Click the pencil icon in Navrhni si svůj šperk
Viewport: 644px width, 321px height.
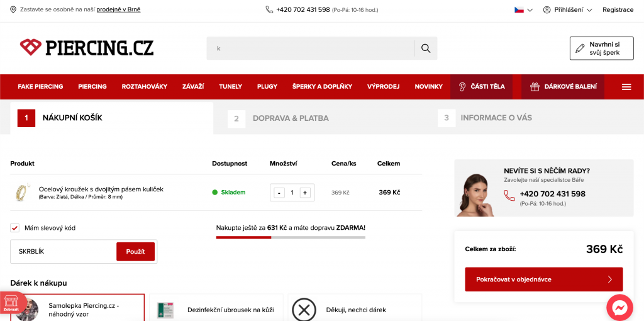(580, 48)
